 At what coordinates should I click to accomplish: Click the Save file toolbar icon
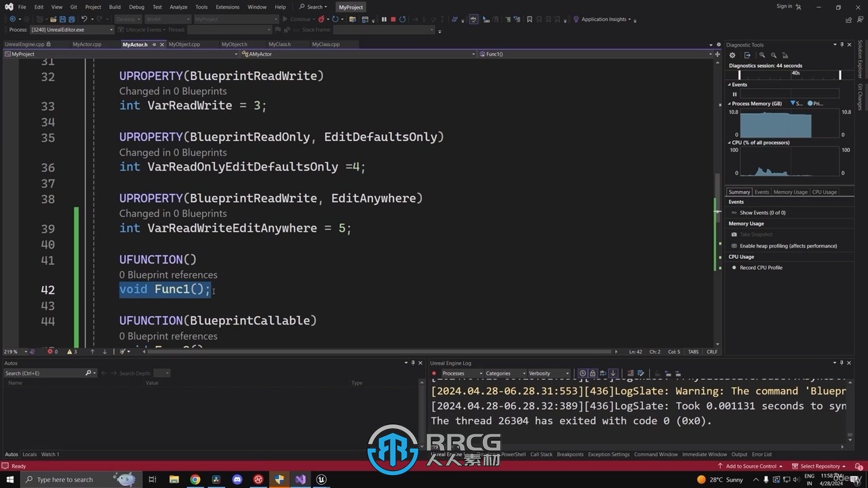coord(62,19)
